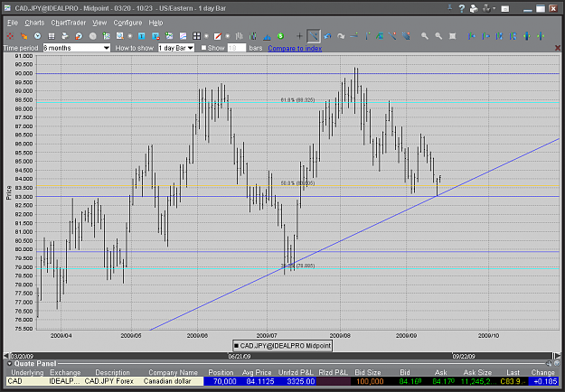Open the View menu
Screen dimensions: 565x392
click(99, 23)
